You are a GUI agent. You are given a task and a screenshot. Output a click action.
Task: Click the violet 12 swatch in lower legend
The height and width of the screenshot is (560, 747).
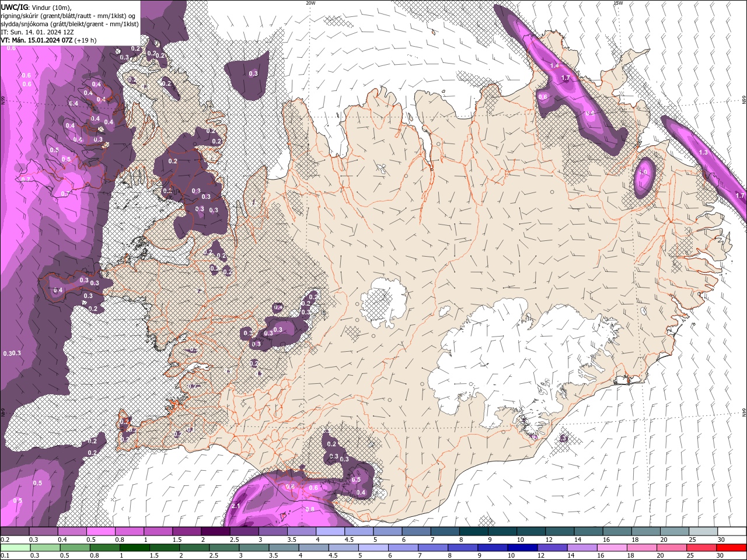pyautogui.click(x=552, y=547)
